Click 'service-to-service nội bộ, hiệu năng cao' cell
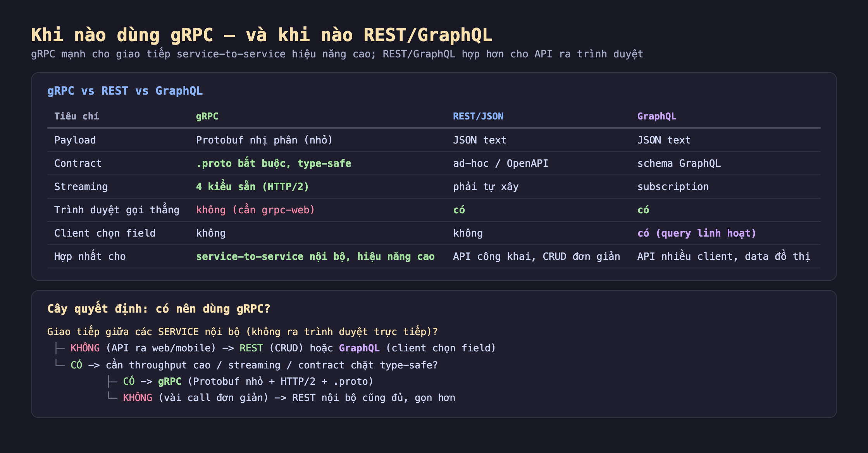This screenshot has width=868, height=453. coord(315,256)
